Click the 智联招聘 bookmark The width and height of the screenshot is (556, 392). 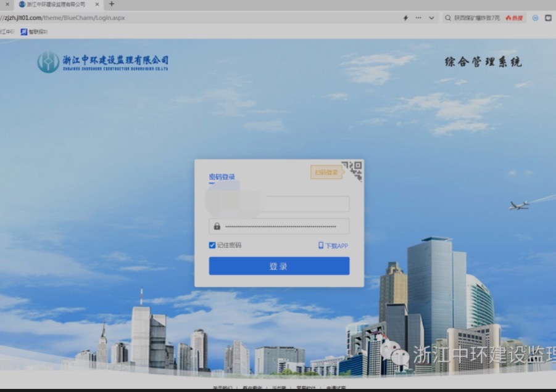34,32
